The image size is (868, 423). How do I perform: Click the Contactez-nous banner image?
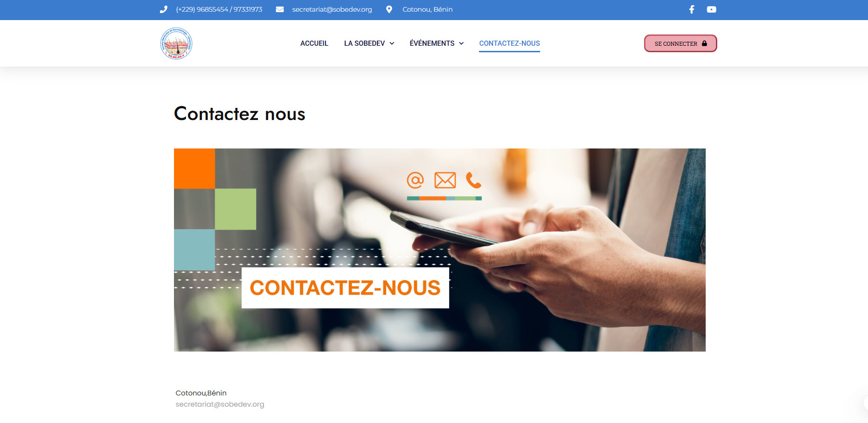click(x=440, y=250)
